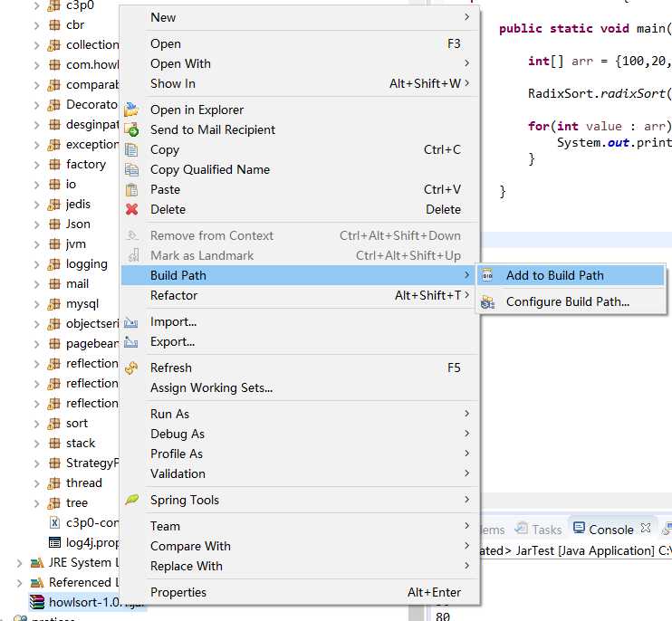This screenshot has height=621, width=672.
Task: Expand the Referenced Libraries node
Action: click(20, 582)
